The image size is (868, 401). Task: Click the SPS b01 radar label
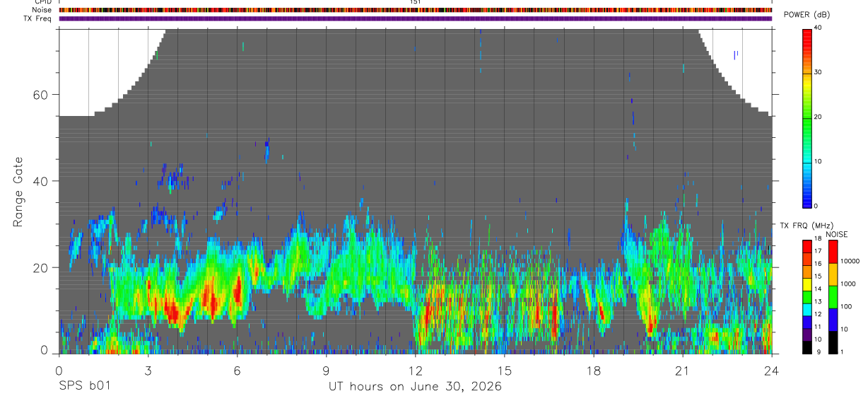tap(83, 386)
